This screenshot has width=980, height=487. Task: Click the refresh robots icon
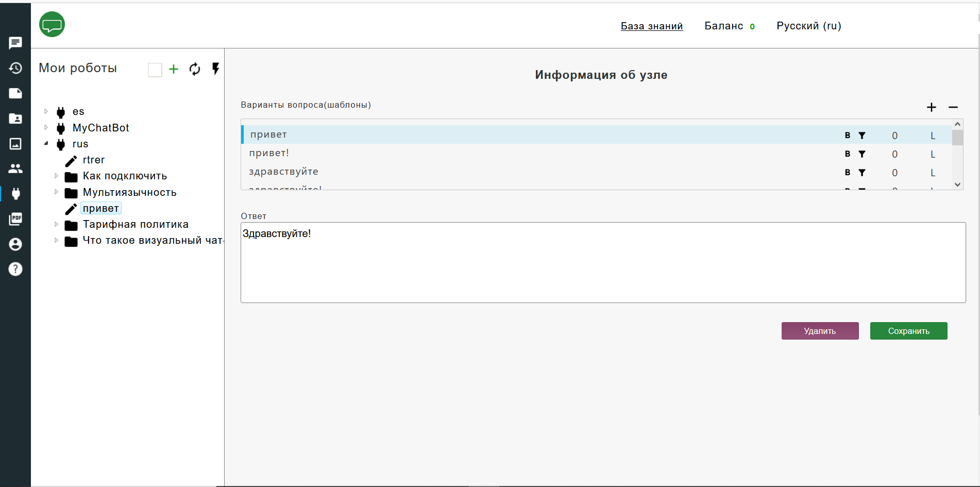coord(195,69)
